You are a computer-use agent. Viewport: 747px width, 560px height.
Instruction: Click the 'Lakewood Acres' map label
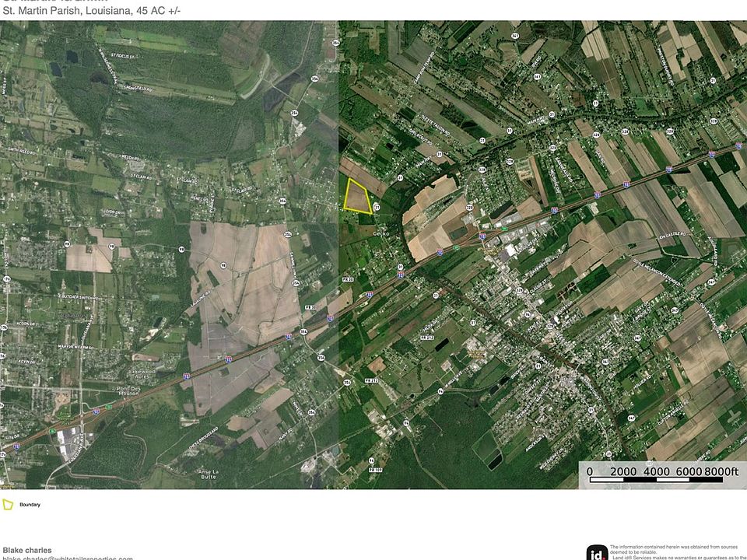142,373
